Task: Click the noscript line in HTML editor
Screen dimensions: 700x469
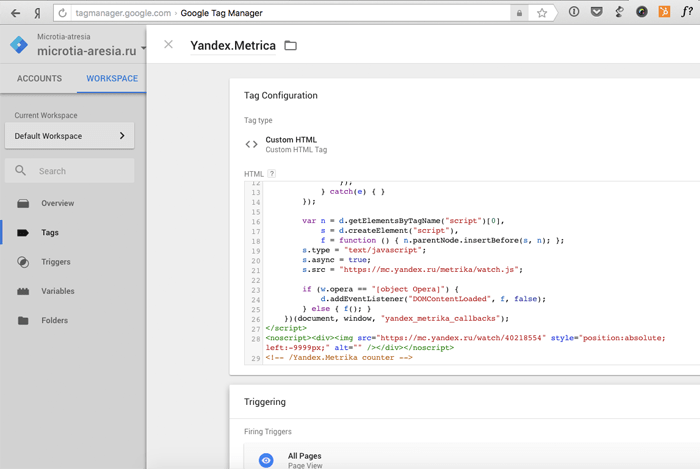Action: click(466, 343)
